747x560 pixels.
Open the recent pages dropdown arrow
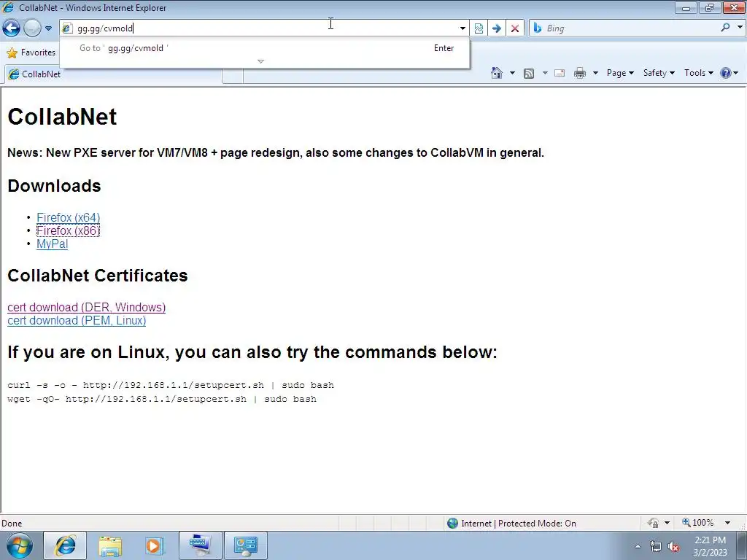[x=48, y=28]
